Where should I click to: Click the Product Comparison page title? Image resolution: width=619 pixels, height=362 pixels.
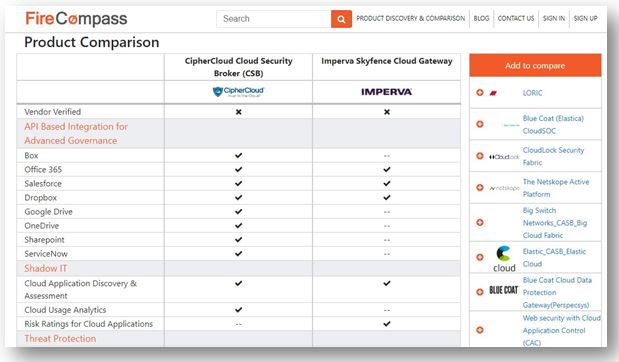pos(92,42)
